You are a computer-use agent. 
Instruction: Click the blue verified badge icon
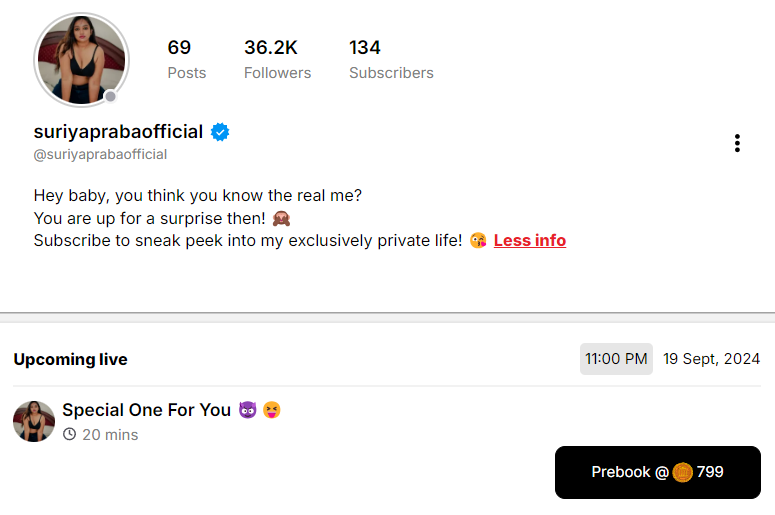[220, 132]
